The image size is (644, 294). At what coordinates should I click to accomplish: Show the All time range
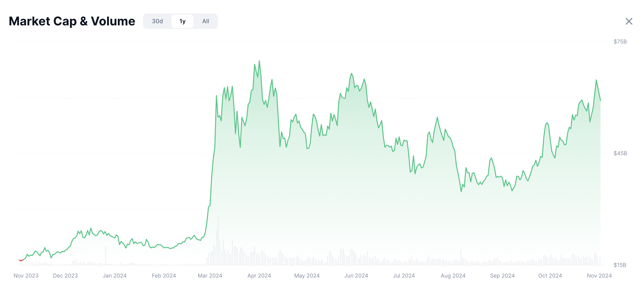click(x=206, y=22)
